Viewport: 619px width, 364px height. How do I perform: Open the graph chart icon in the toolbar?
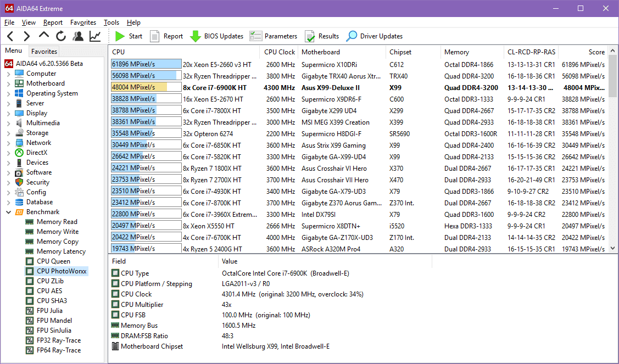(94, 36)
